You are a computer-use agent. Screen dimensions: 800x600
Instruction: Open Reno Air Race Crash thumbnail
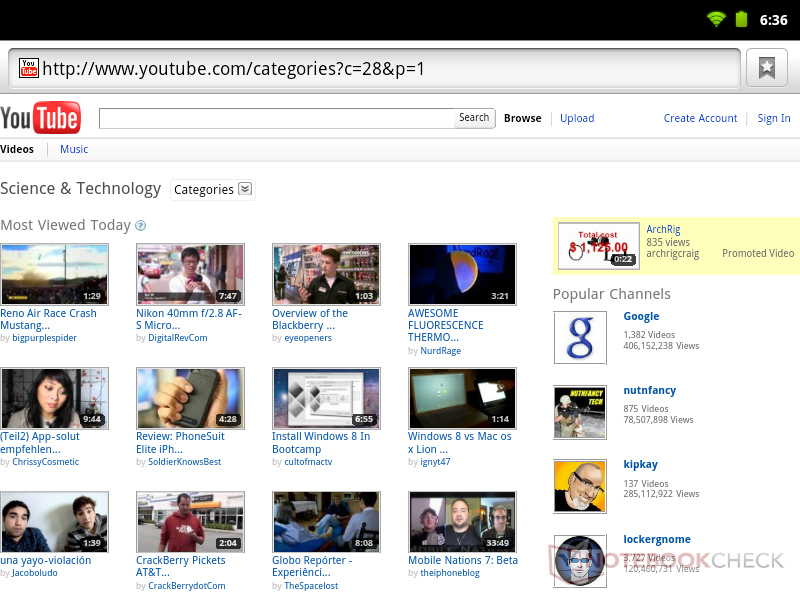54,274
